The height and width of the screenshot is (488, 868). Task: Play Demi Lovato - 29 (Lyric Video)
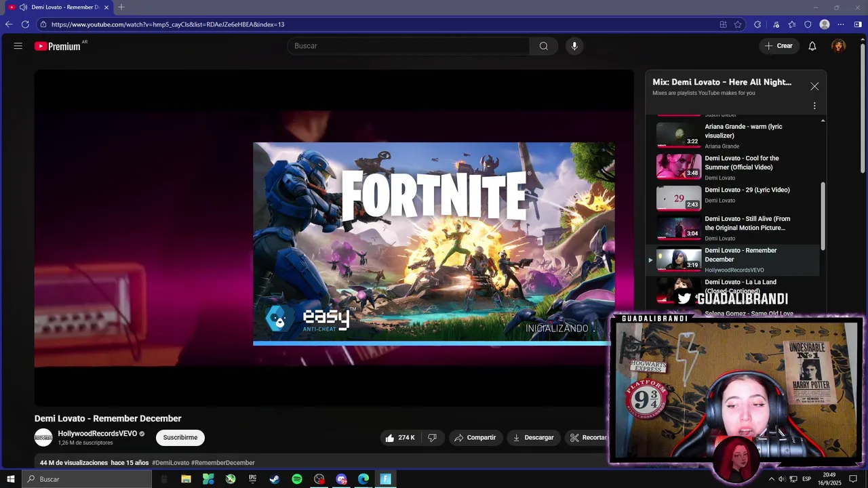[738, 198]
